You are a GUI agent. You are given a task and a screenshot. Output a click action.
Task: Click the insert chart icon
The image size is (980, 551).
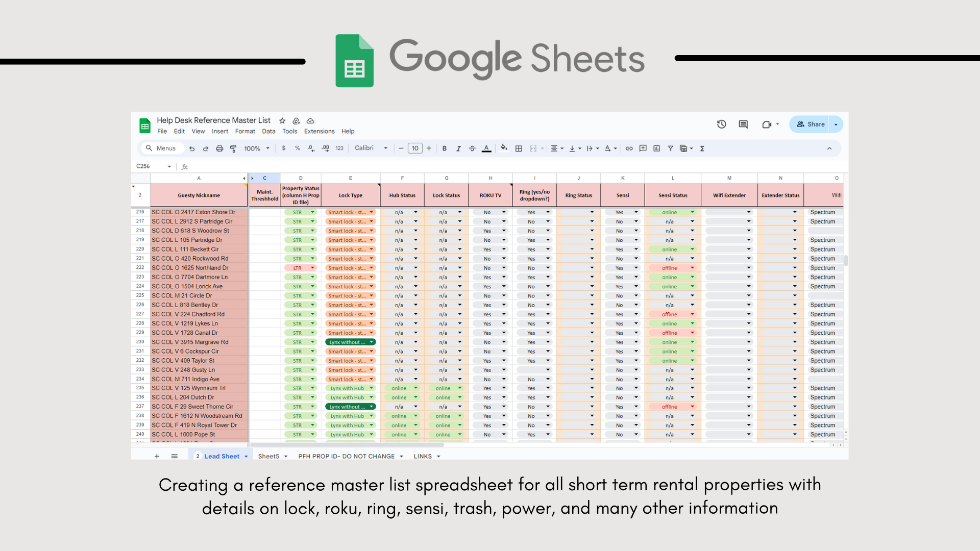pyautogui.click(x=656, y=148)
